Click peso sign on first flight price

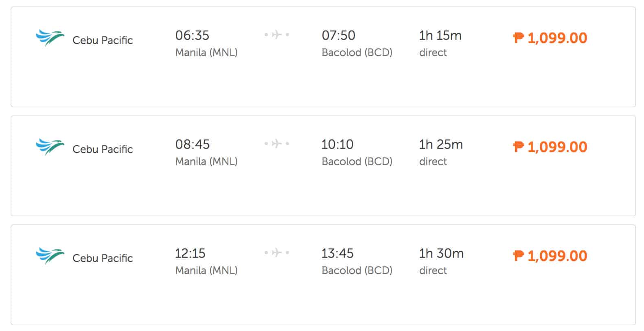pyautogui.click(x=518, y=38)
